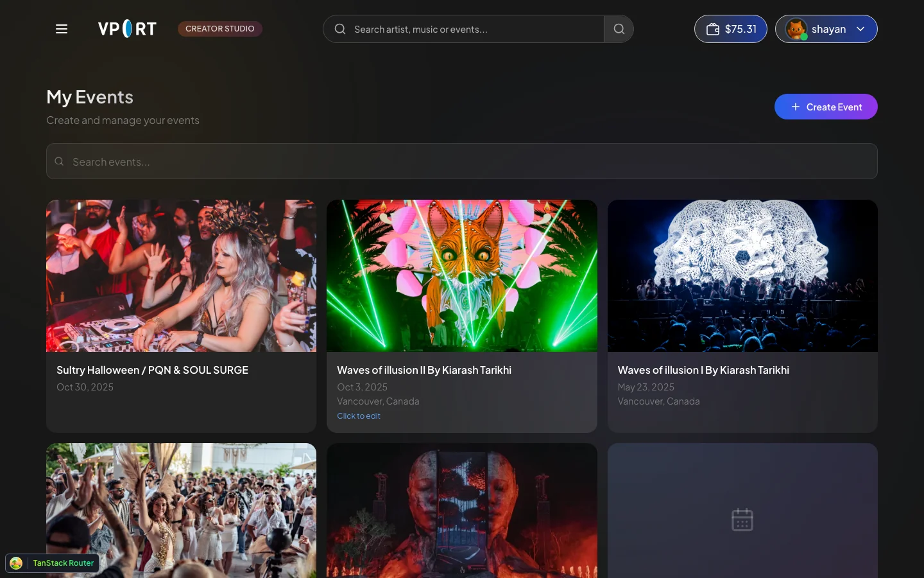Expand the shayan account dropdown chevron
Viewport: 924px width, 578px height.
(x=860, y=29)
